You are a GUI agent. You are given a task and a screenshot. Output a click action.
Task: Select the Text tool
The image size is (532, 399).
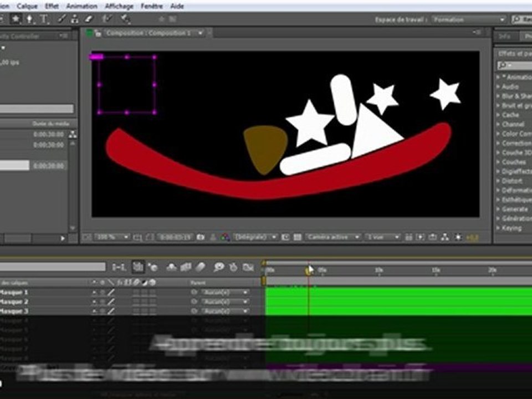tap(44, 19)
